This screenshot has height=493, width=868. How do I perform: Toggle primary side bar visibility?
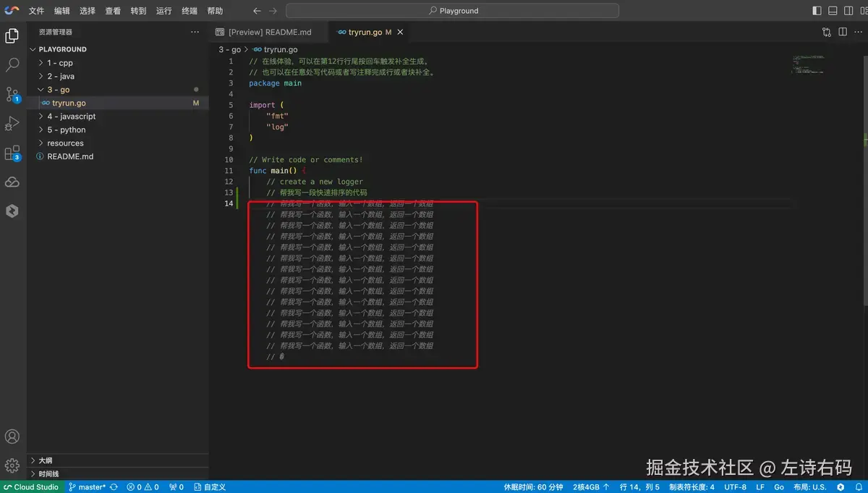(817, 11)
